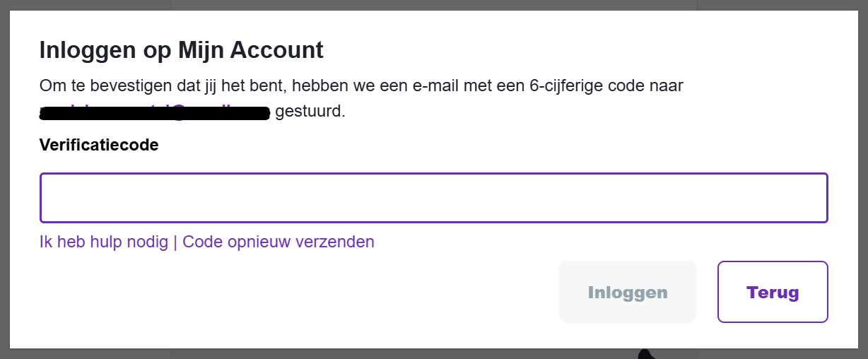Viewport: 868px width, 359px height.
Task: Resend the verification code
Action: tap(278, 242)
